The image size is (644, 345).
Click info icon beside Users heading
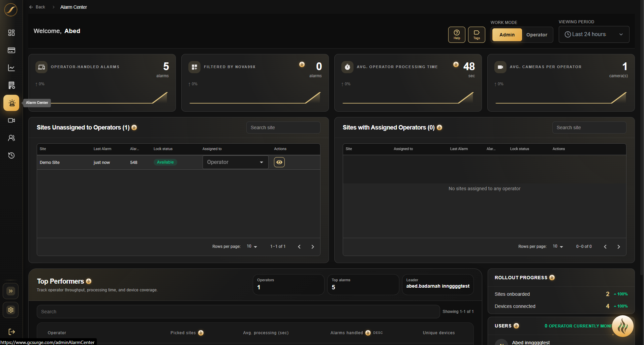[x=516, y=326]
